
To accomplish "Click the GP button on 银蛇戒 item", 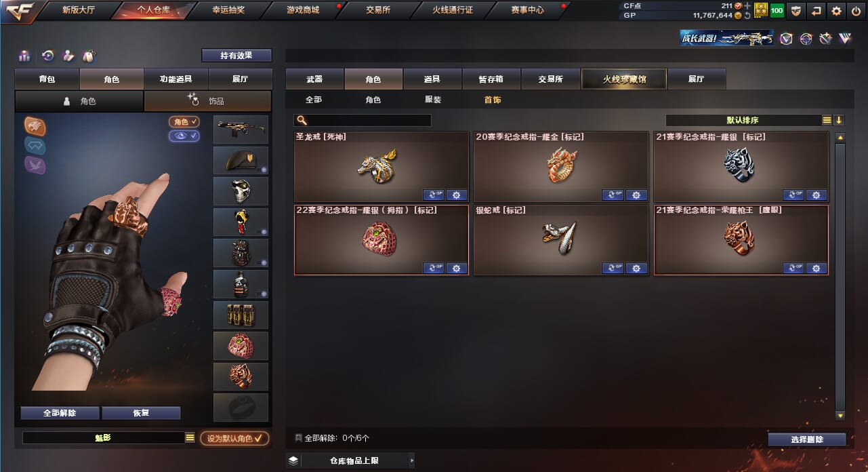I will click(613, 269).
